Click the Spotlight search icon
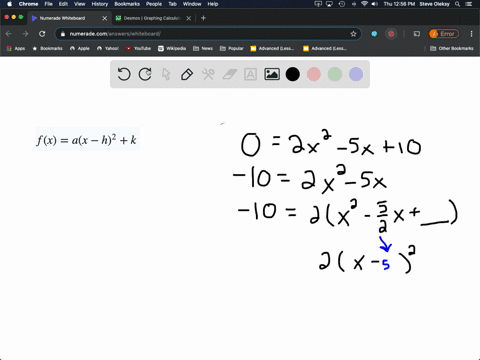Image resolution: width=480 pixels, height=360 pixels. point(458,4)
